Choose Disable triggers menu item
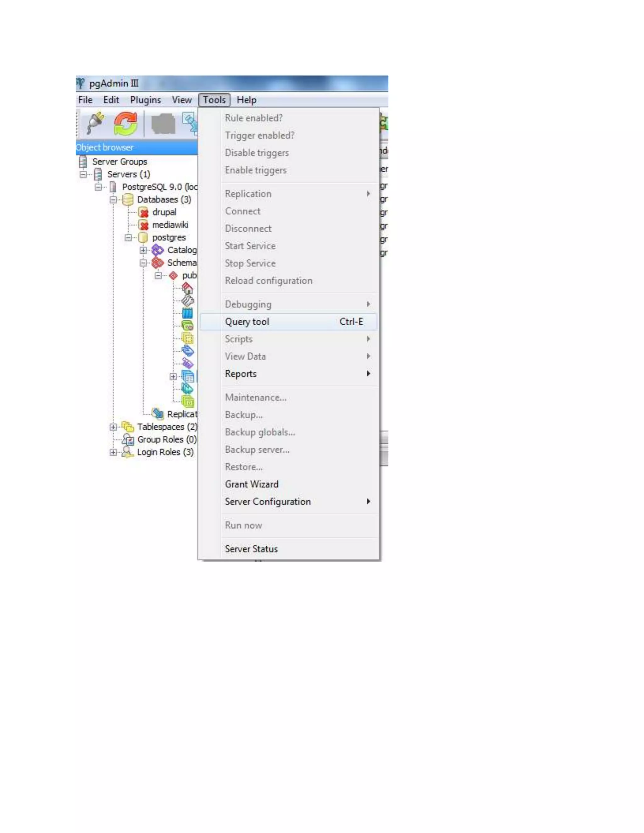Image resolution: width=644 pixels, height=833 pixels. (288, 152)
